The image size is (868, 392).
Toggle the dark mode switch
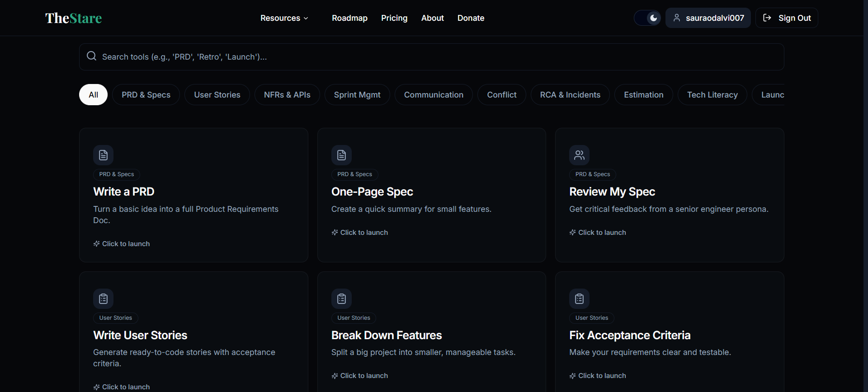(647, 18)
